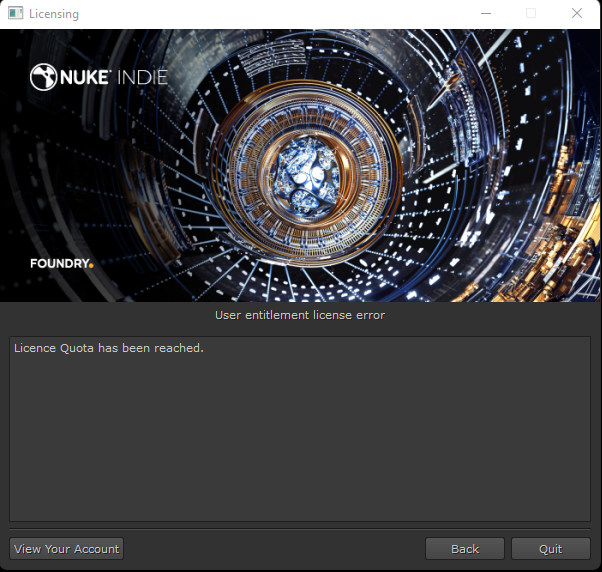The width and height of the screenshot is (602, 572).
Task: Minimize the Licensing window
Action: [x=486, y=14]
